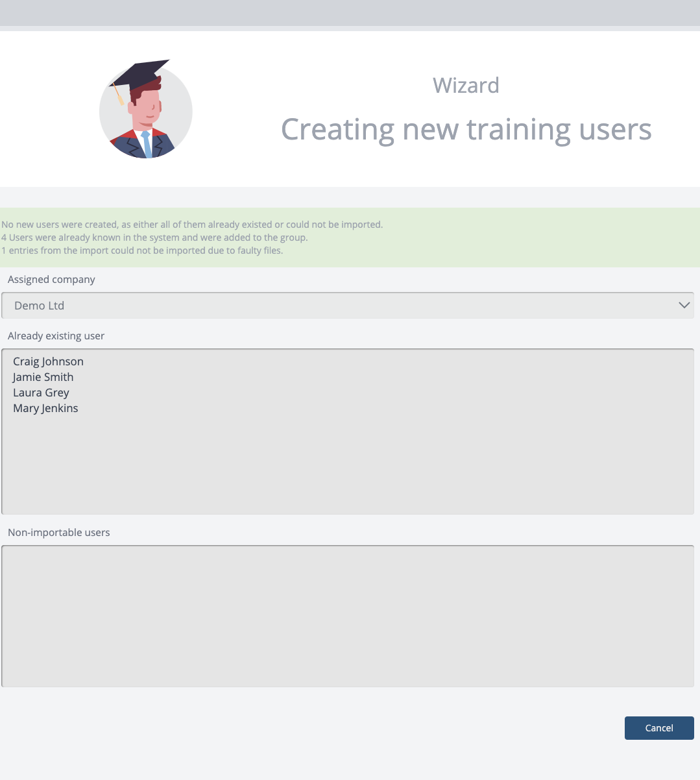This screenshot has height=780, width=700.
Task: Click the '4 Users were already known' message line
Action: tap(154, 238)
